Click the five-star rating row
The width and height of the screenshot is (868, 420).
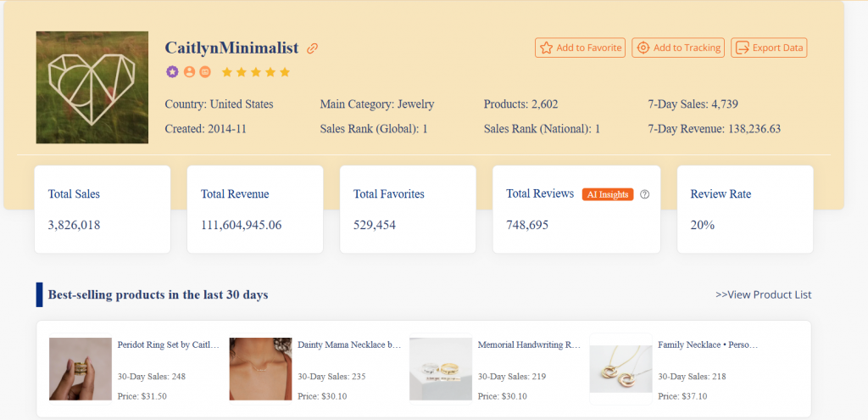click(256, 72)
